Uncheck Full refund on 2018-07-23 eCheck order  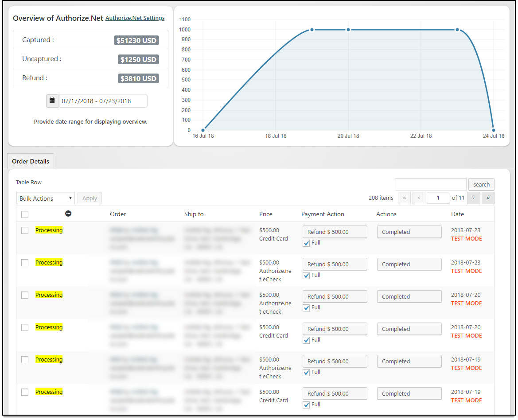click(x=306, y=276)
